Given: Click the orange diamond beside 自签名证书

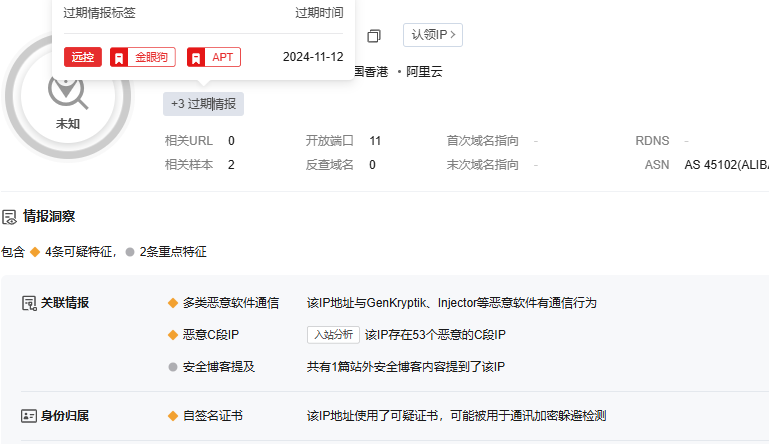Looking at the screenshot, I should pos(173,415).
